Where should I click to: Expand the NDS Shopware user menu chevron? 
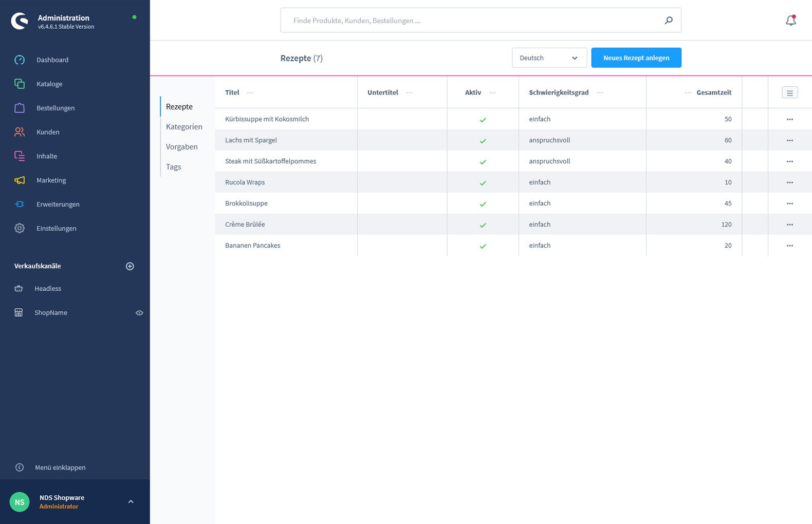click(131, 501)
